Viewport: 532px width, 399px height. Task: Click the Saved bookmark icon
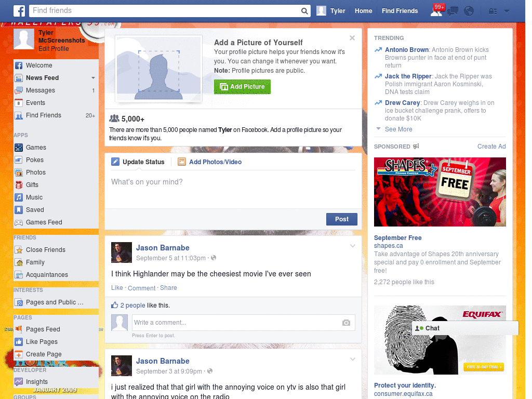(19, 210)
